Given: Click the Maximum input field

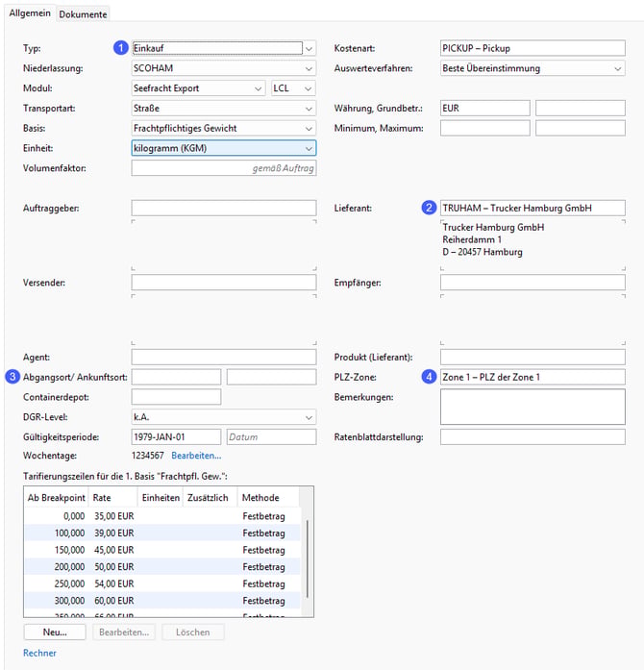Looking at the screenshot, I should [x=581, y=128].
